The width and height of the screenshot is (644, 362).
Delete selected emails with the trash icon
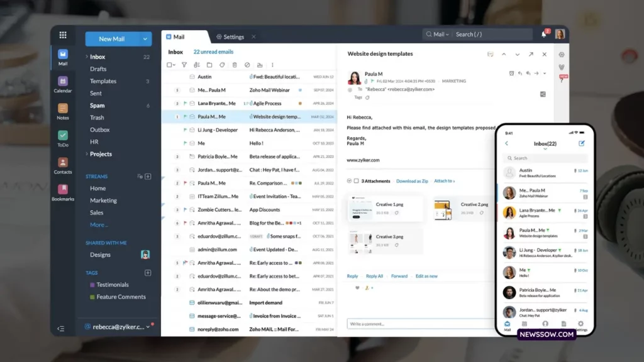click(x=234, y=65)
